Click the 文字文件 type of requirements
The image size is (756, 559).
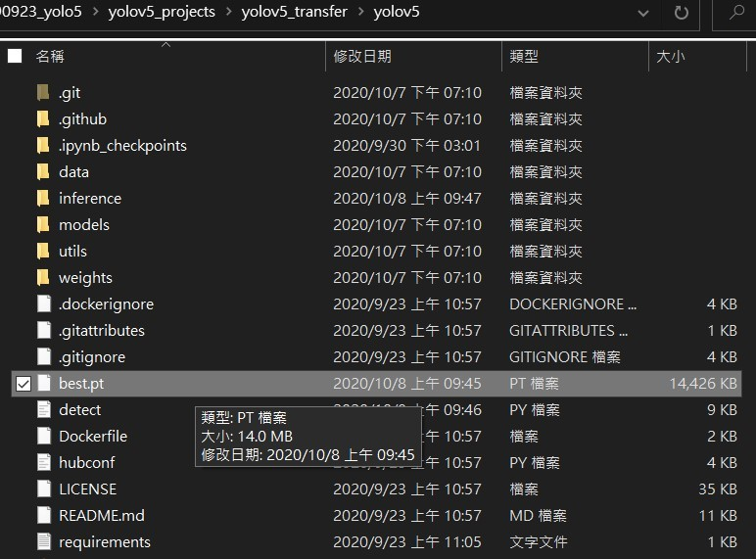coord(539,542)
